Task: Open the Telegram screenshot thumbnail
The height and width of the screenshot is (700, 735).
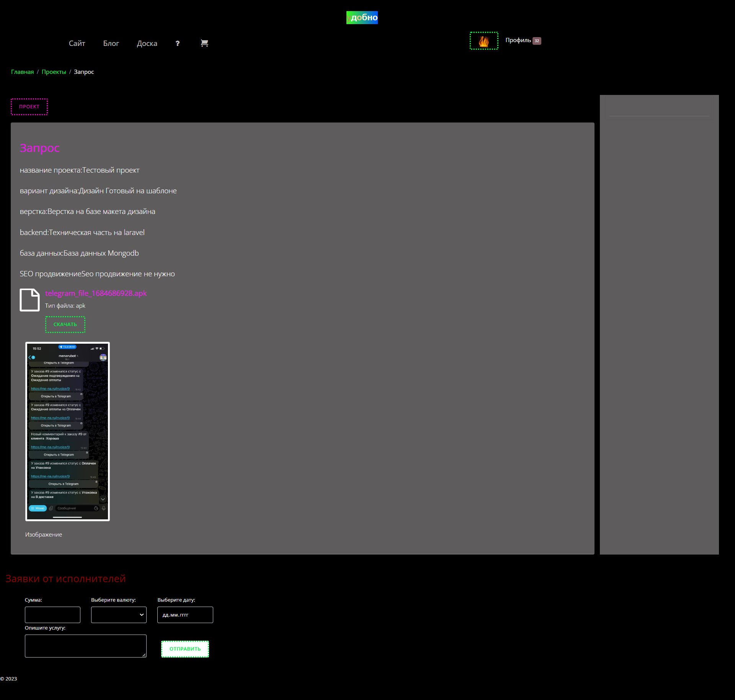Action: tap(67, 431)
